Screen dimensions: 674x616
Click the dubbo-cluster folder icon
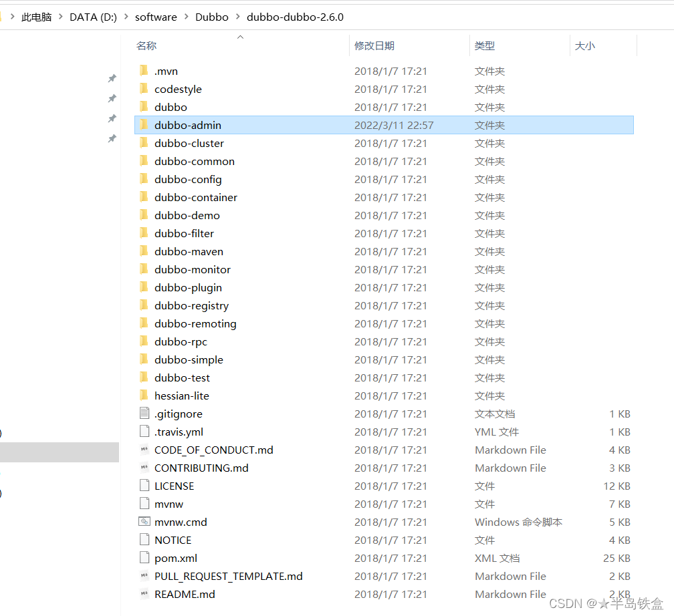[x=144, y=142]
